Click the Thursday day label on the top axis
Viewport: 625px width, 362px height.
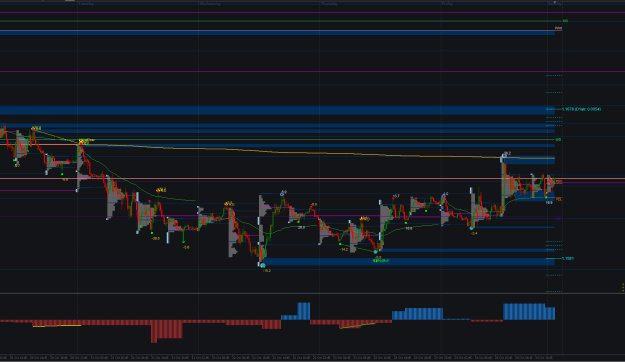(329, 4)
